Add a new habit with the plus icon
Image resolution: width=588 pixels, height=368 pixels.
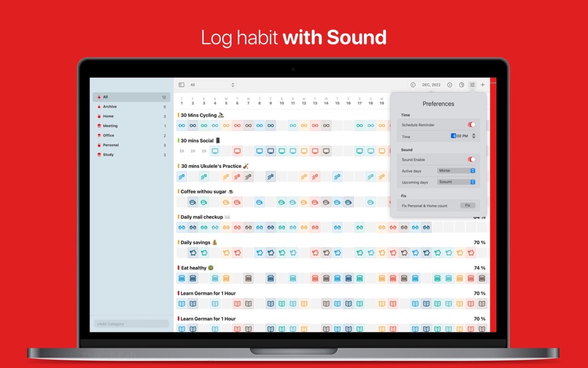tap(482, 85)
